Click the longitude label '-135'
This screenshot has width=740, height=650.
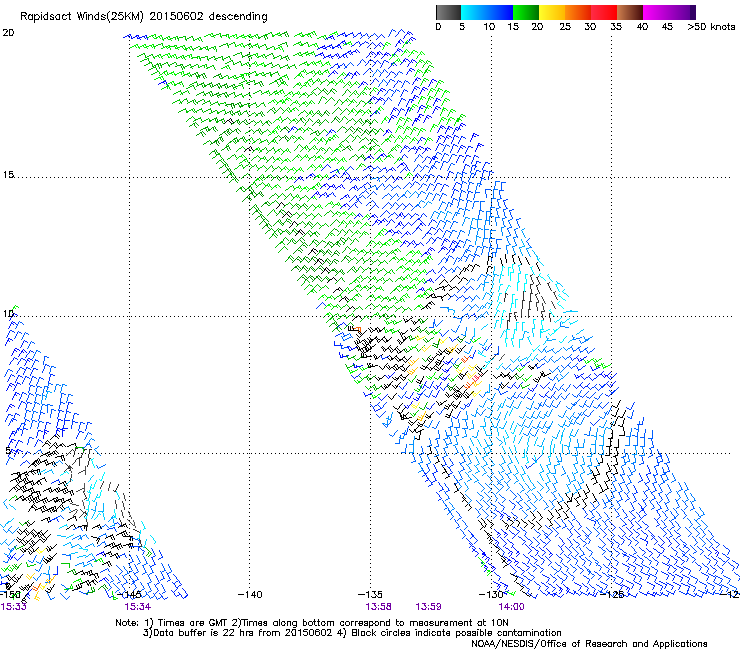click(370, 595)
